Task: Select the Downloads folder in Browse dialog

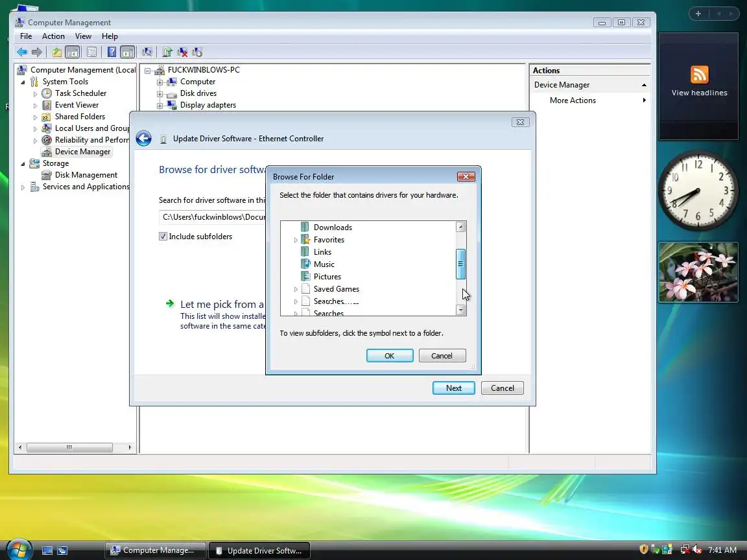Action: [x=333, y=227]
